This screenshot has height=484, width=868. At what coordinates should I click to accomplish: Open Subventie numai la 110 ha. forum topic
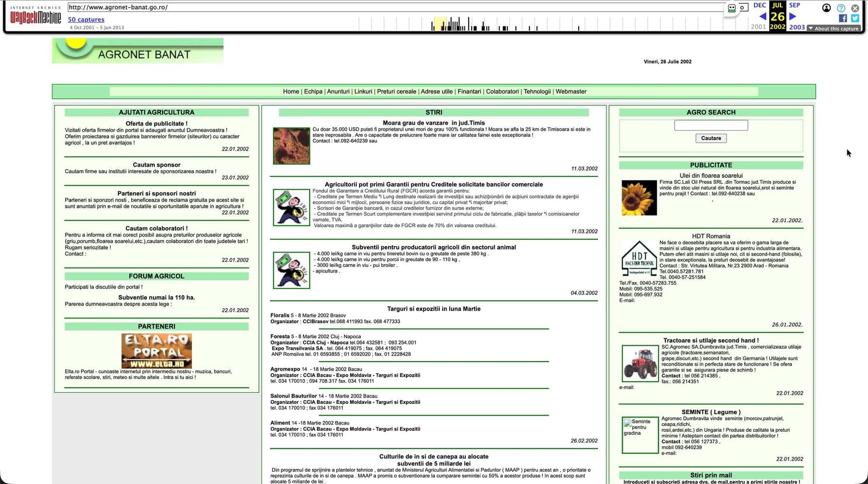157,298
